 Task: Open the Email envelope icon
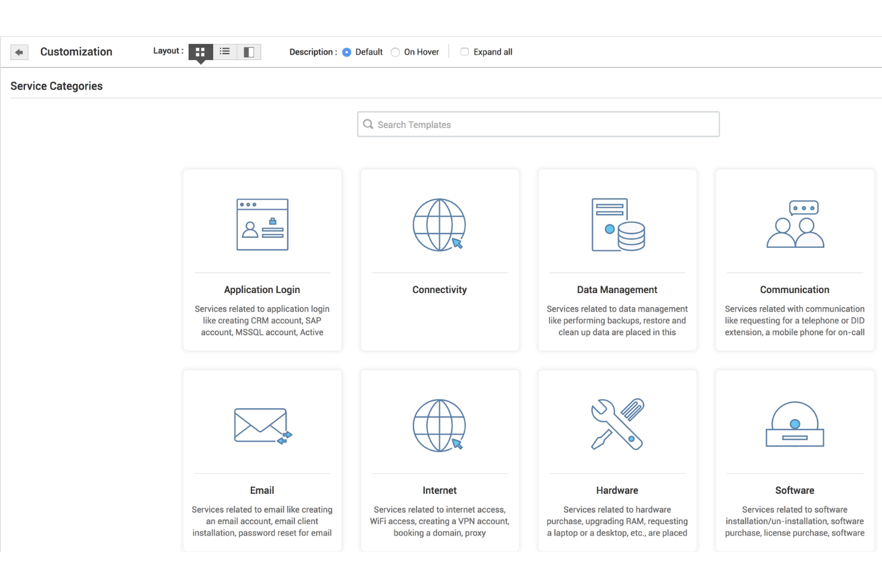click(262, 425)
